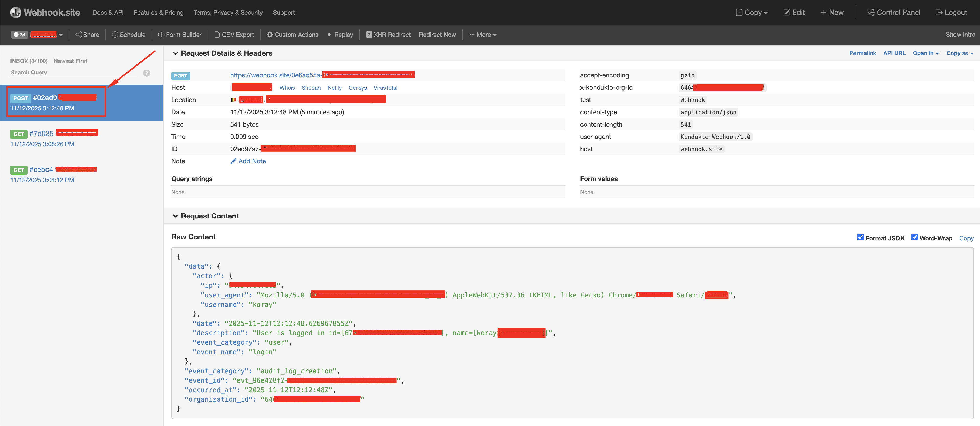Click the XHR Redirect icon
This screenshot has width=980, height=426.
click(369, 35)
